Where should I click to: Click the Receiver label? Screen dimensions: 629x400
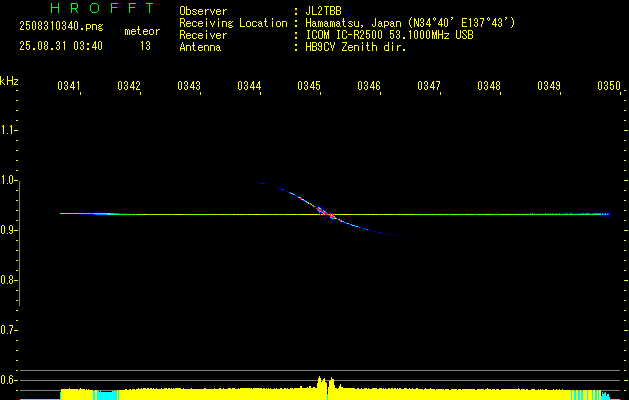[x=203, y=35]
